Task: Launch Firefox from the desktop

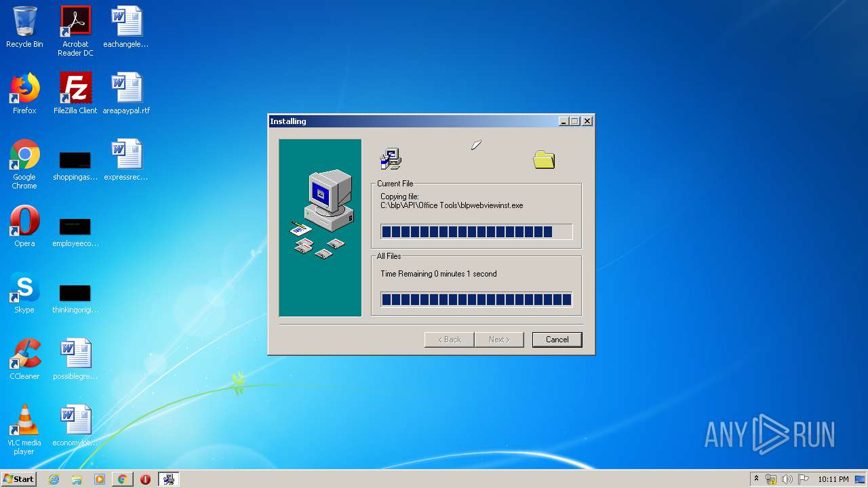Action: [x=24, y=94]
